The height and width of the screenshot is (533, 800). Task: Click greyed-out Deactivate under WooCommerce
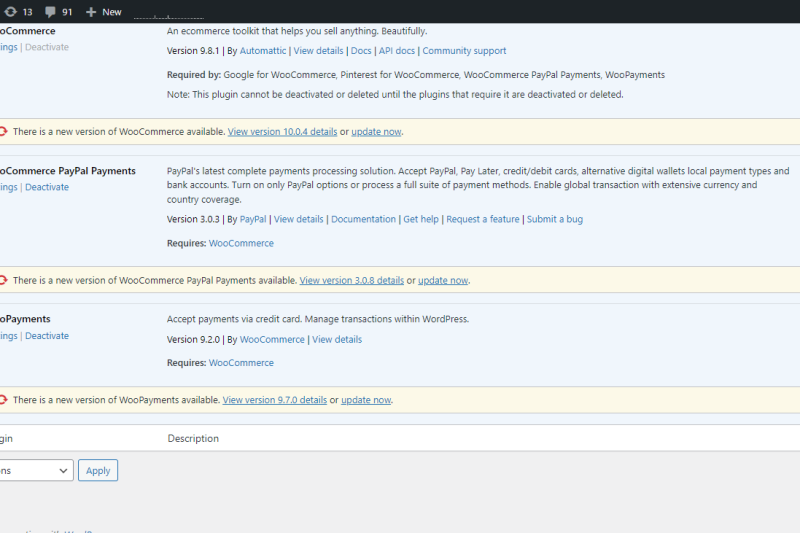[x=47, y=47]
